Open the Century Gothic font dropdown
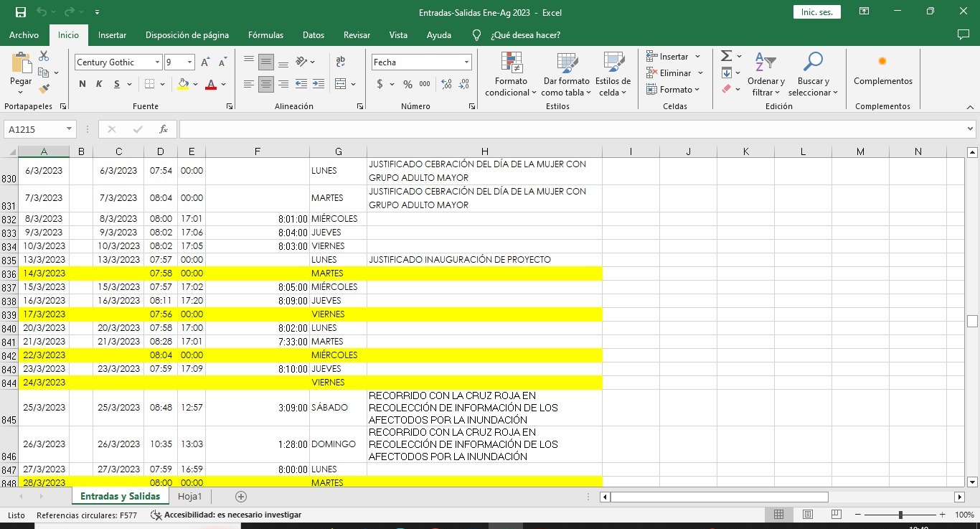The width and height of the screenshot is (980, 529). coord(157,62)
